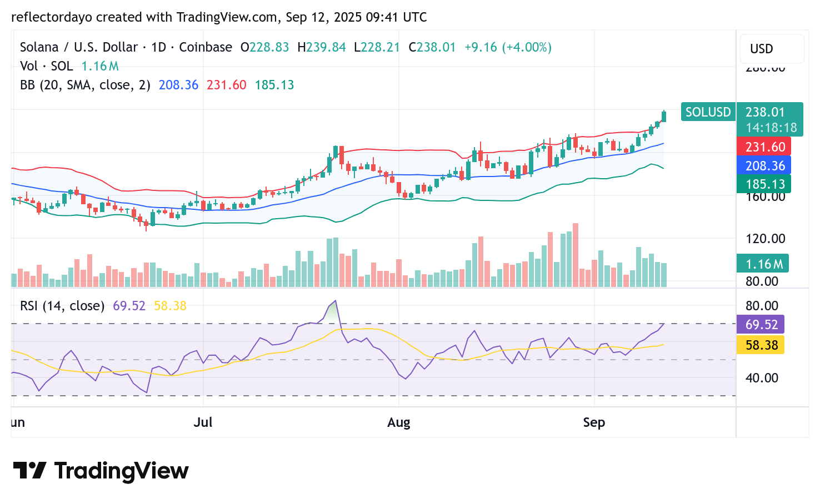
Task: Click the high value H239.84
Action: coord(322,47)
